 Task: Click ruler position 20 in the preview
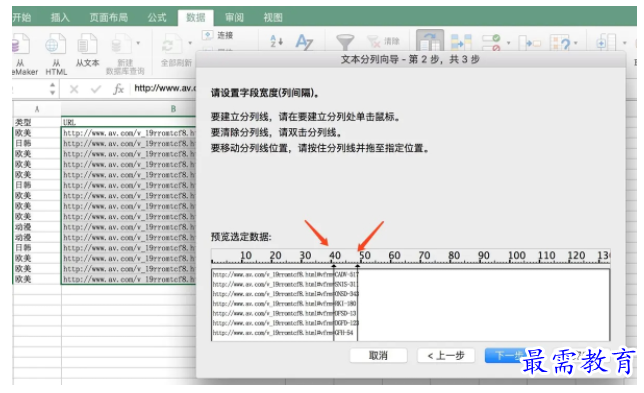275,255
